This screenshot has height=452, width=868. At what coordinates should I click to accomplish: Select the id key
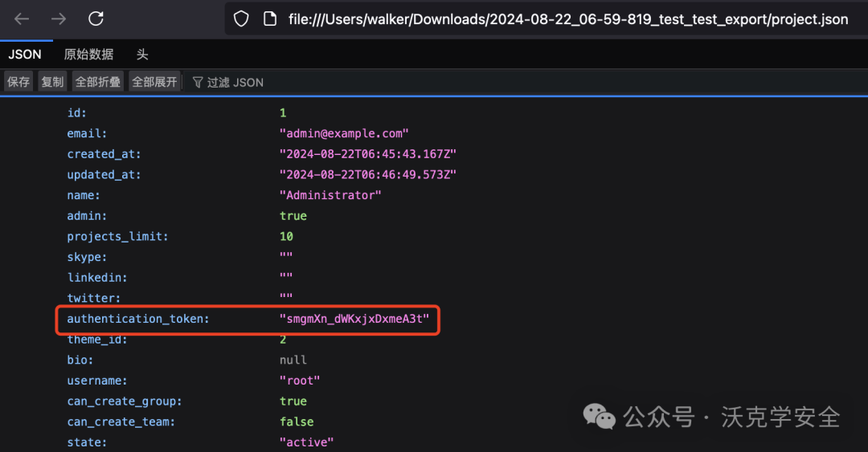(77, 113)
